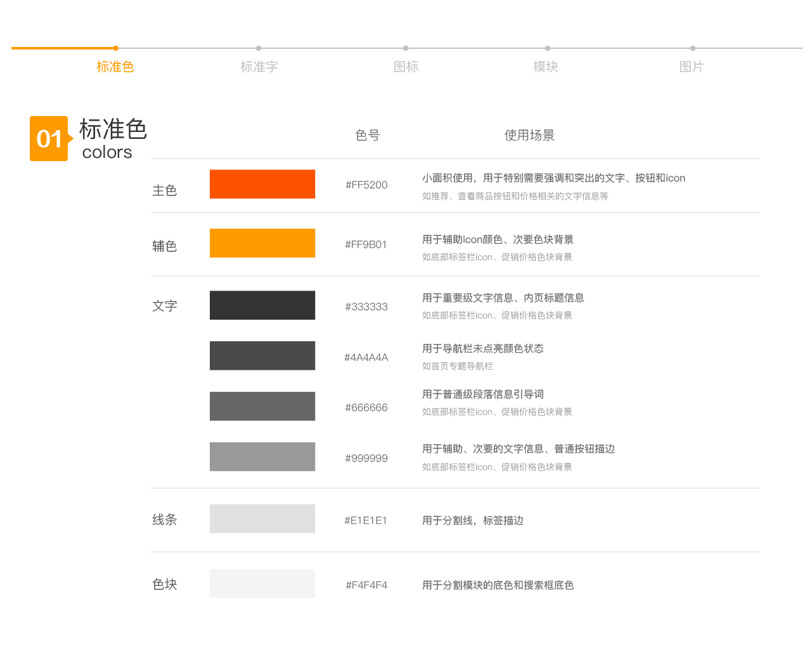Screen dimensions: 812x647
Task: Click the main color usage description line
Action: click(554, 178)
